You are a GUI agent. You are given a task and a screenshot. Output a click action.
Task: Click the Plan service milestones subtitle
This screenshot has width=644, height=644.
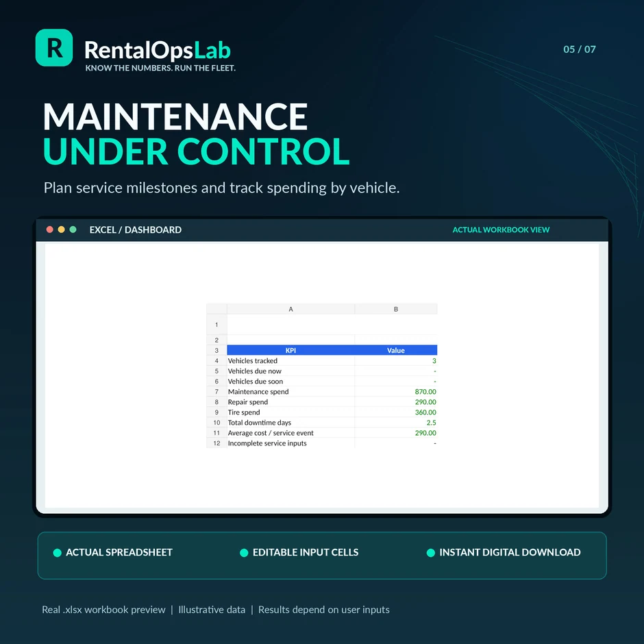click(x=221, y=188)
